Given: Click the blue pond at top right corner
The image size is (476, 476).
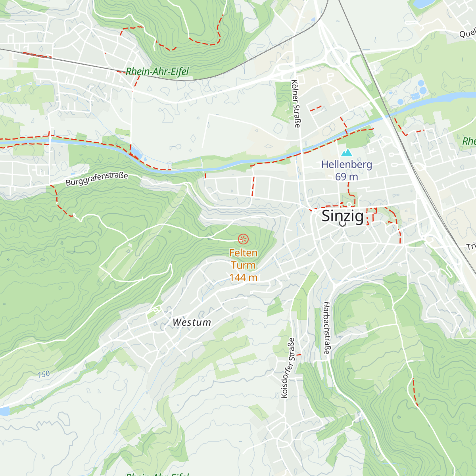Looking at the screenshot, I should click(423, 3).
